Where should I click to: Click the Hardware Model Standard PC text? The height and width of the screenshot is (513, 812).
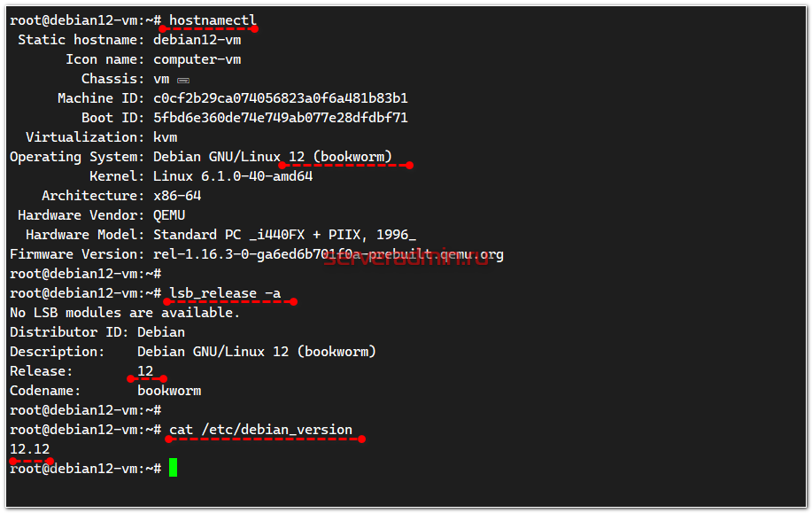click(x=284, y=235)
